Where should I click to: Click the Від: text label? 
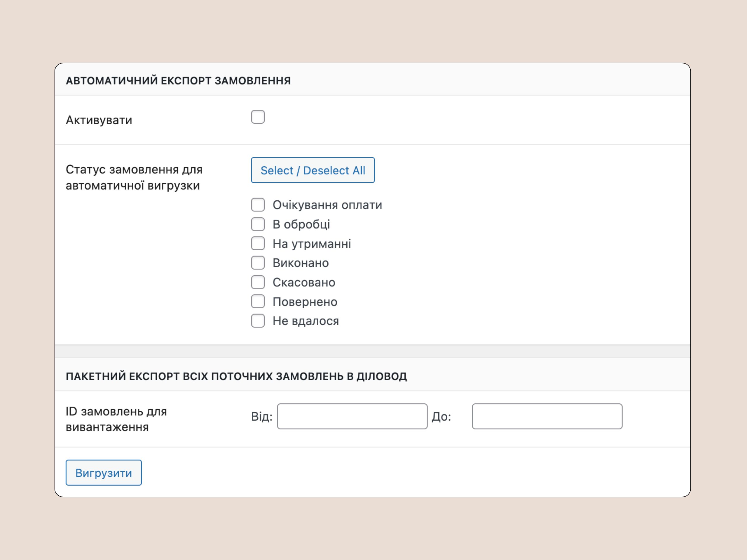[x=262, y=416]
